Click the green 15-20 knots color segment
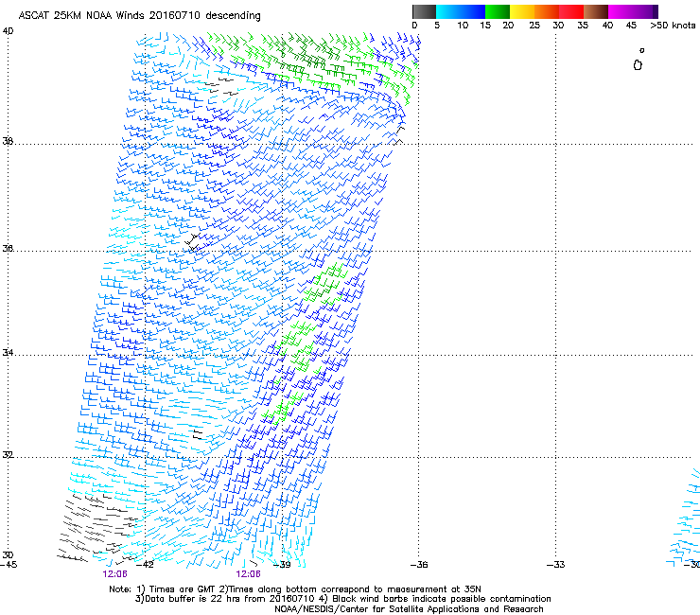 click(498, 11)
